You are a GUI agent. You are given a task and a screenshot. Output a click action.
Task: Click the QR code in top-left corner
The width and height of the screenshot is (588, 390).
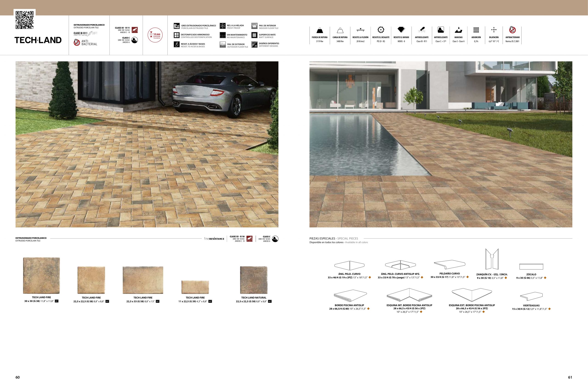point(25,20)
